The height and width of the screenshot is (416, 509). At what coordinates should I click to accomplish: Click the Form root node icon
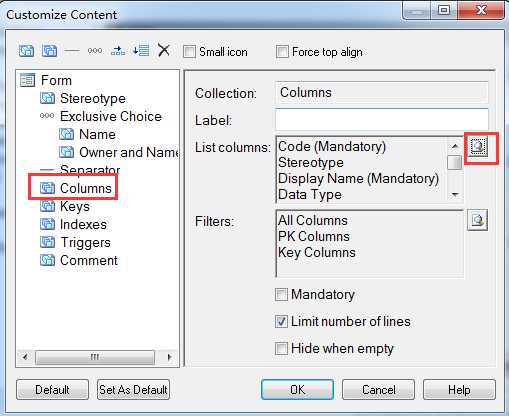click(27, 80)
